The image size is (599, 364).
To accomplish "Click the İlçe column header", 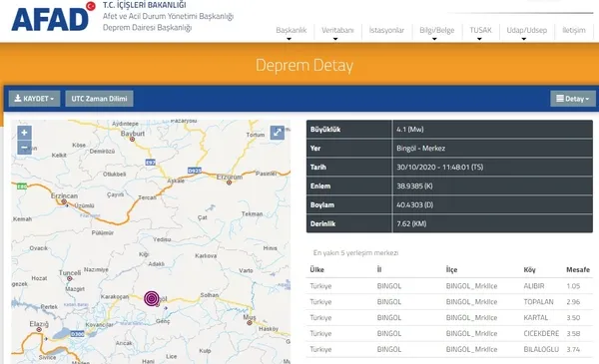I will pos(451,269).
